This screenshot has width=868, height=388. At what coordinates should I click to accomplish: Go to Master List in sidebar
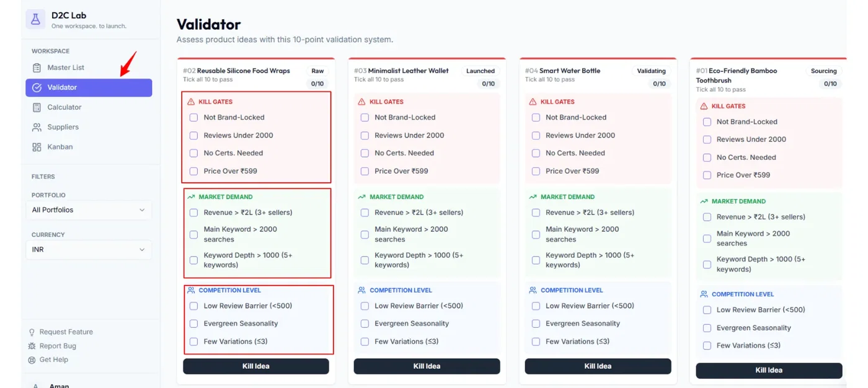pos(66,68)
